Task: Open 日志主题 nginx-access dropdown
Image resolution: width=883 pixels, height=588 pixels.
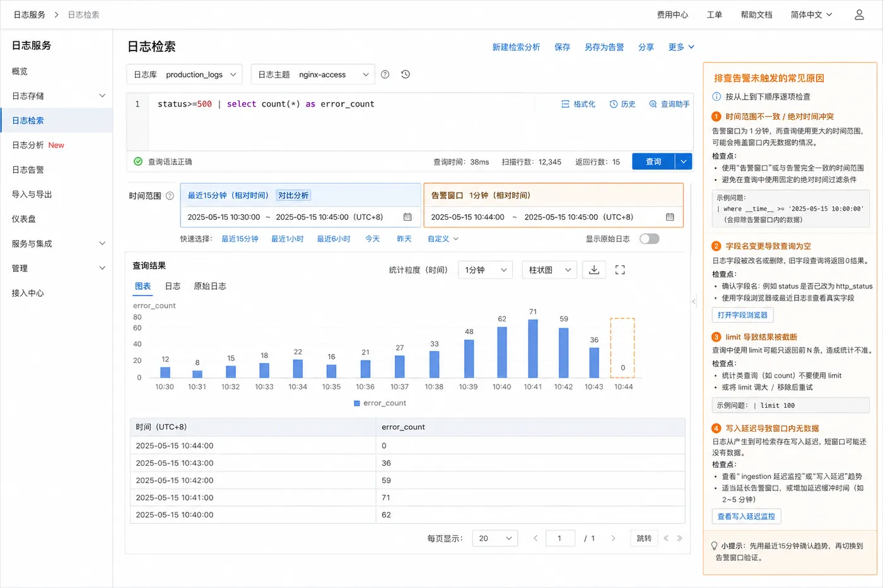Action: [x=313, y=74]
